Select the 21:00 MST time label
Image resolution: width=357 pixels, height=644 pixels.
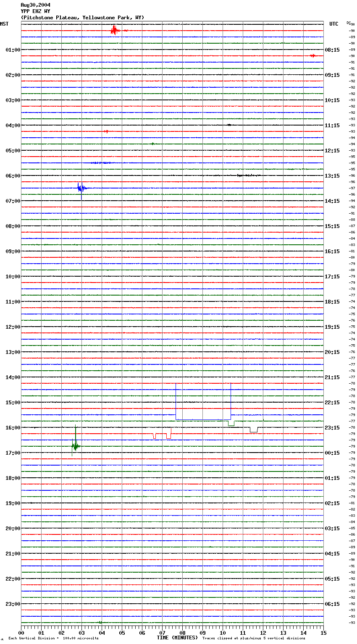pyautogui.click(x=13, y=554)
